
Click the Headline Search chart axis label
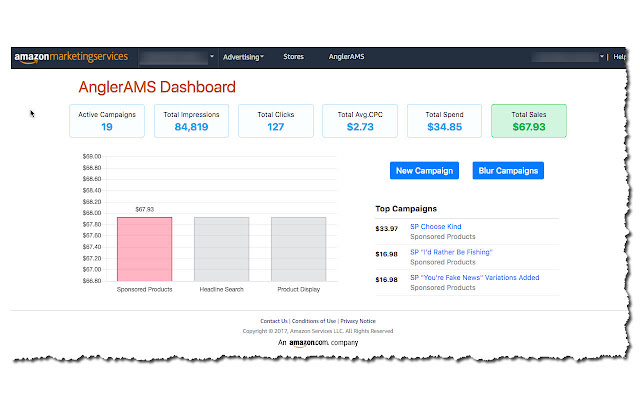tap(222, 289)
